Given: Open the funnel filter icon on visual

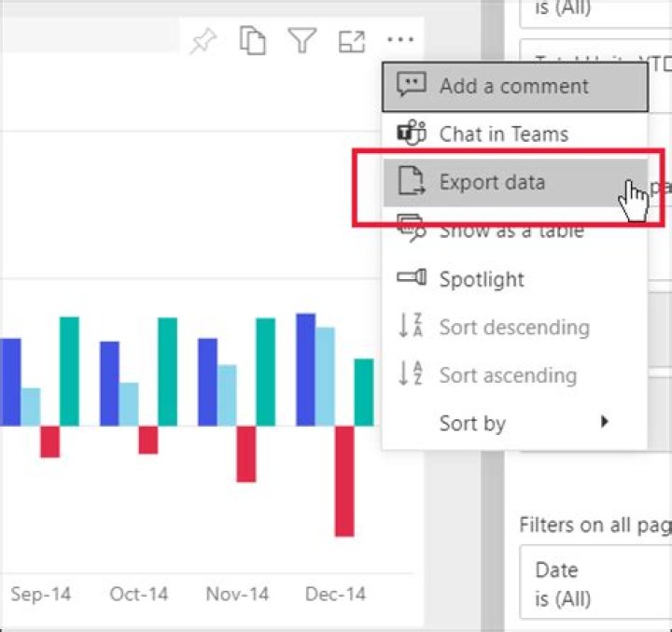Looking at the screenshot, I should click(x=302, y=40).
